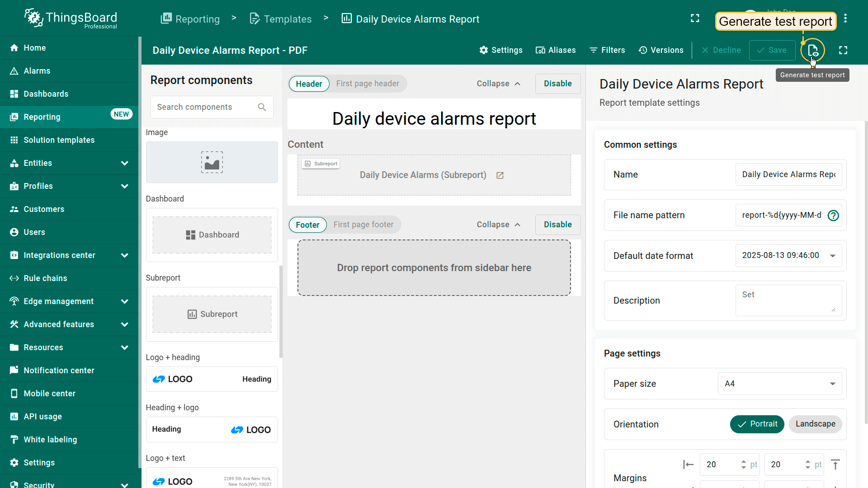Viewport: 868px width, 488px height.
Task: Disable the Header section
Action: 557,84
